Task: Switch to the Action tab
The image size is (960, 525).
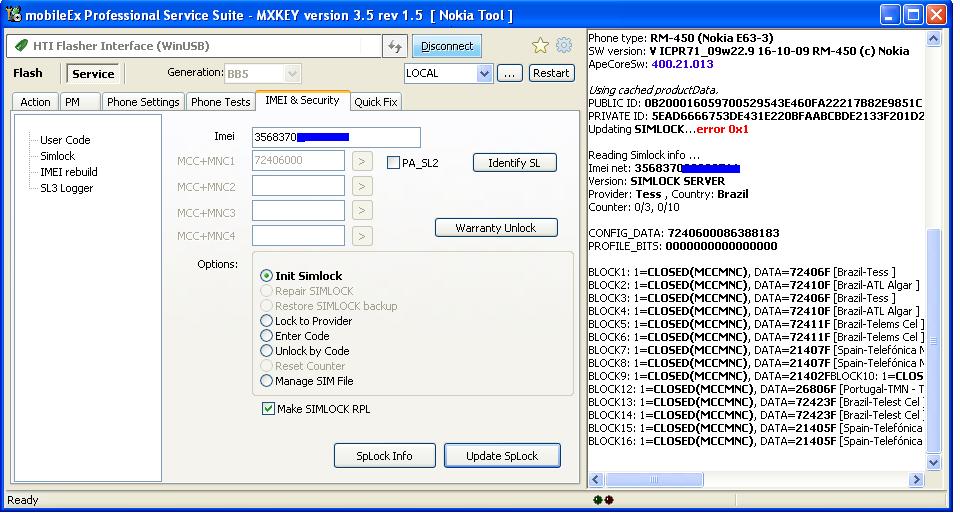Action: pos(35,102)
